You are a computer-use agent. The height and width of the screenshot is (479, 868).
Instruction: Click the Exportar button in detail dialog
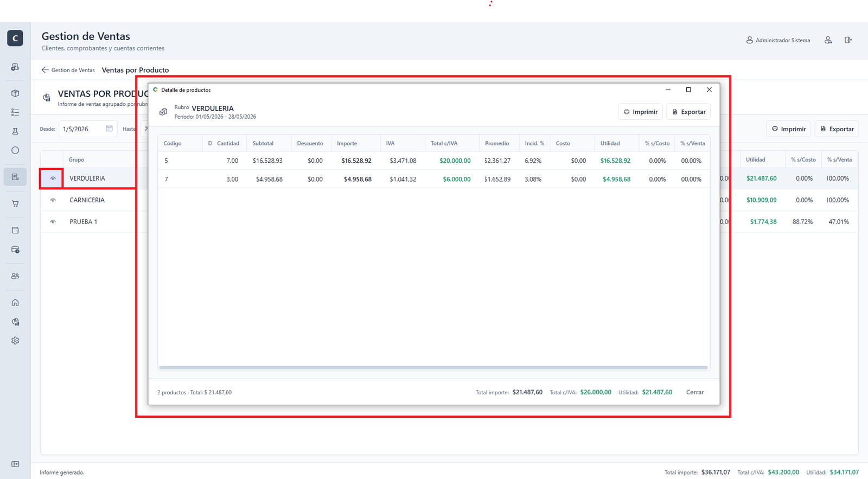[688, 112]
